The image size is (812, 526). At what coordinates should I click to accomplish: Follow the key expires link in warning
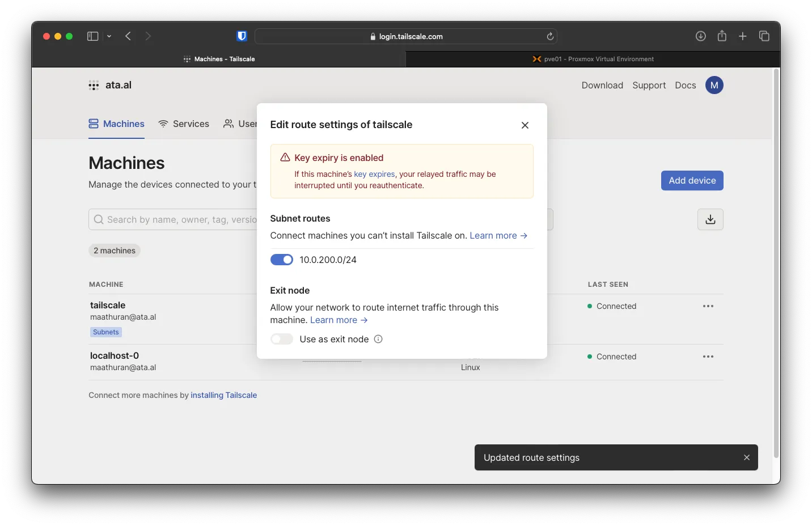pyautogui.click(x=374, y=174)
